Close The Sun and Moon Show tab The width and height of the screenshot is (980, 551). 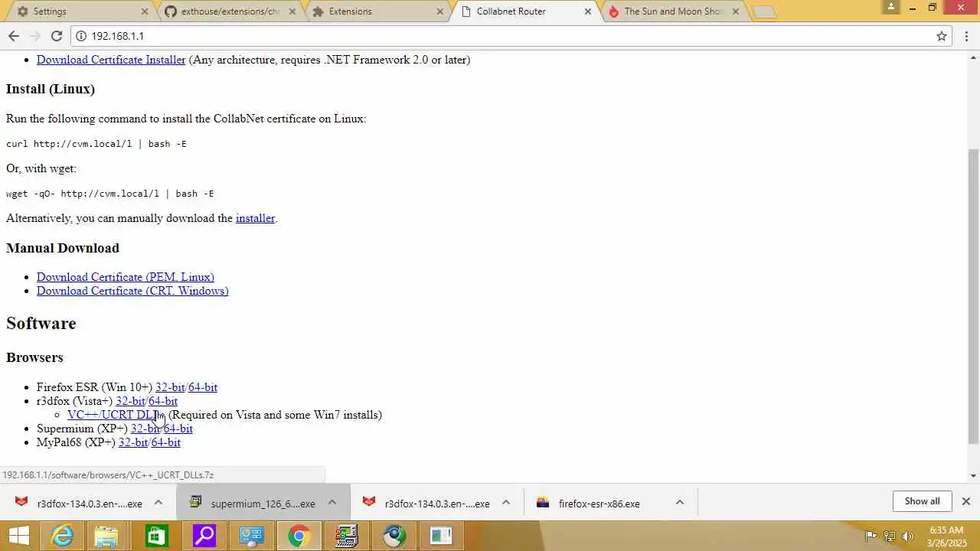736,11
